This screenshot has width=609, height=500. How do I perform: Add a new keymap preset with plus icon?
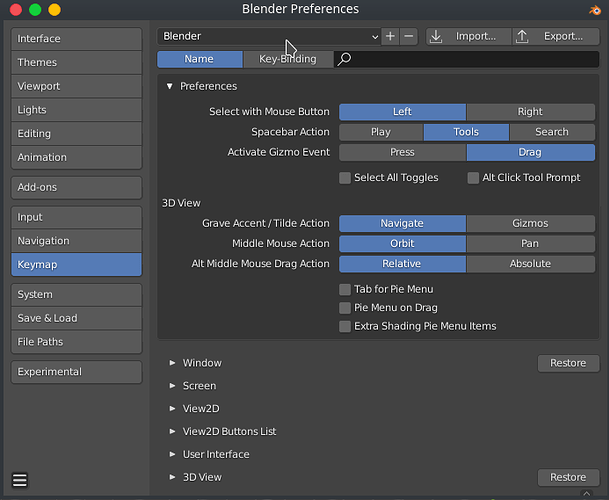[390, 37]
